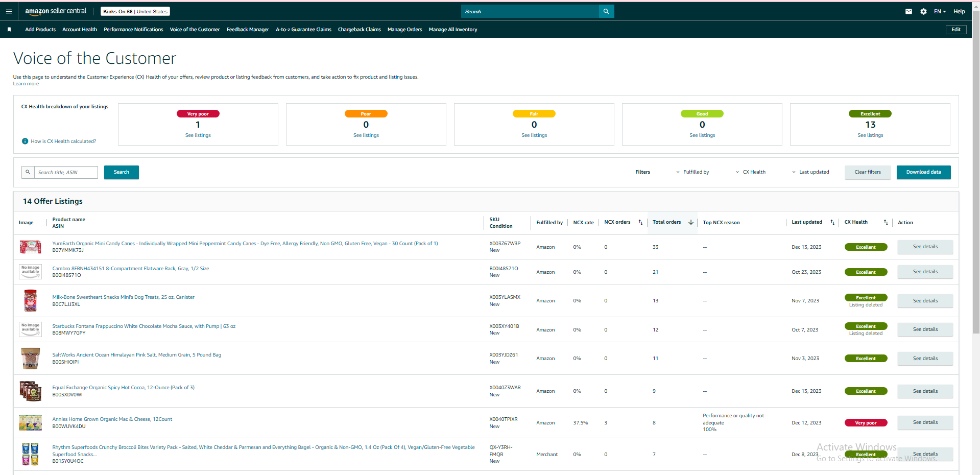Expand the Fulfilled by filter
The width and height of the screenshot is (980, 475).
coord(692,172)
